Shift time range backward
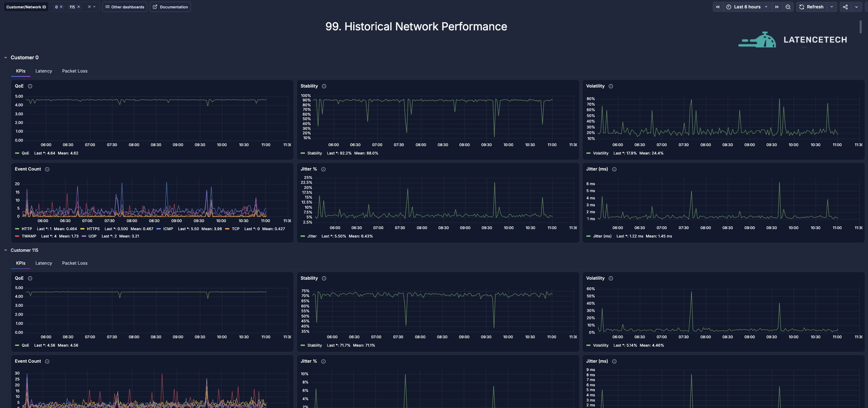The image size is (868, 408). tap(718, 7)
